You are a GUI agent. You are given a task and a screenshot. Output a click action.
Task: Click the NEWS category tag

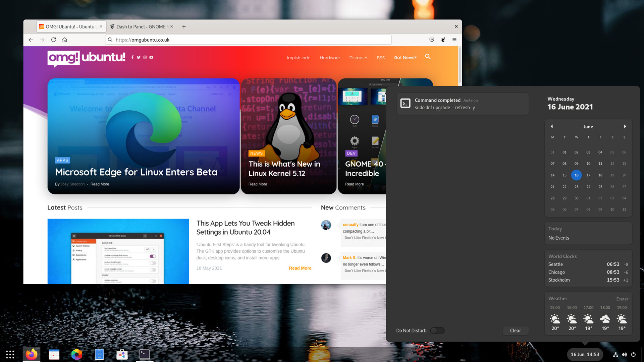click(x=257, y=154)
